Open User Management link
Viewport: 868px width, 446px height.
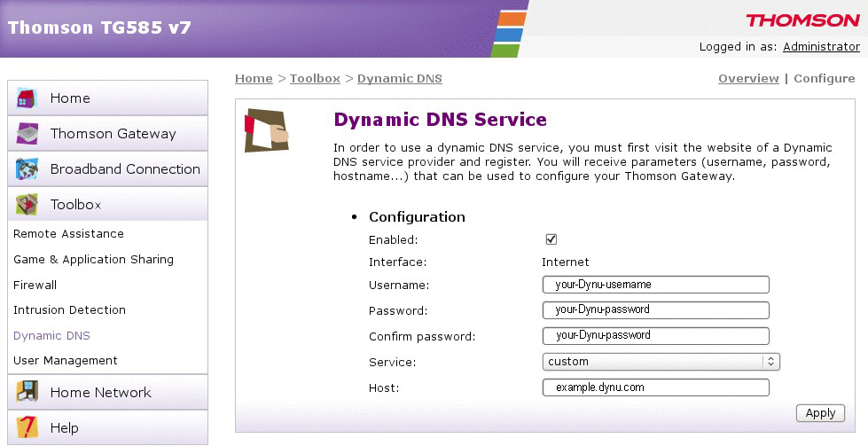(66, 361)
